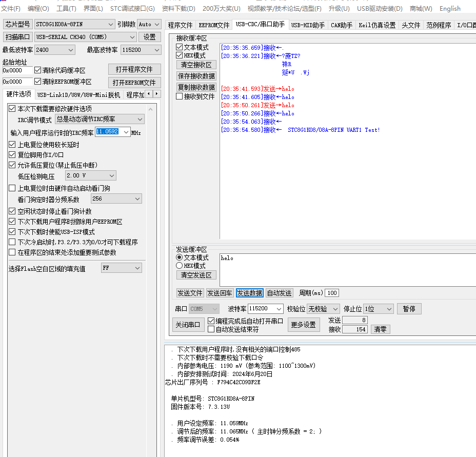
Task: Click 清空接收区 button
Action: pyautogui.click(x=196, y=65)
